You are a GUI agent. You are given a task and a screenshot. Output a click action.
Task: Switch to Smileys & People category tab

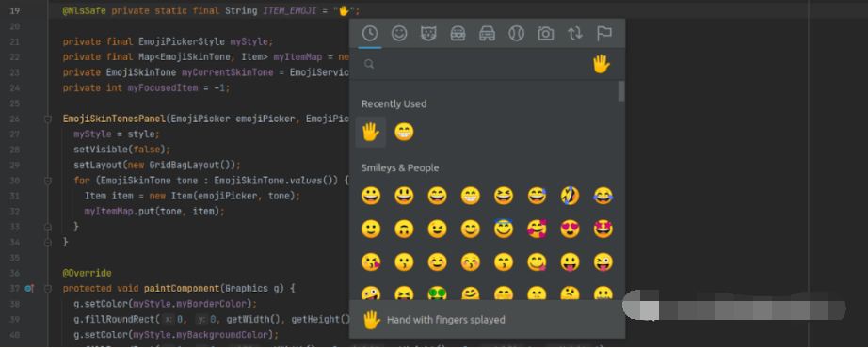(x=399, y=34)
